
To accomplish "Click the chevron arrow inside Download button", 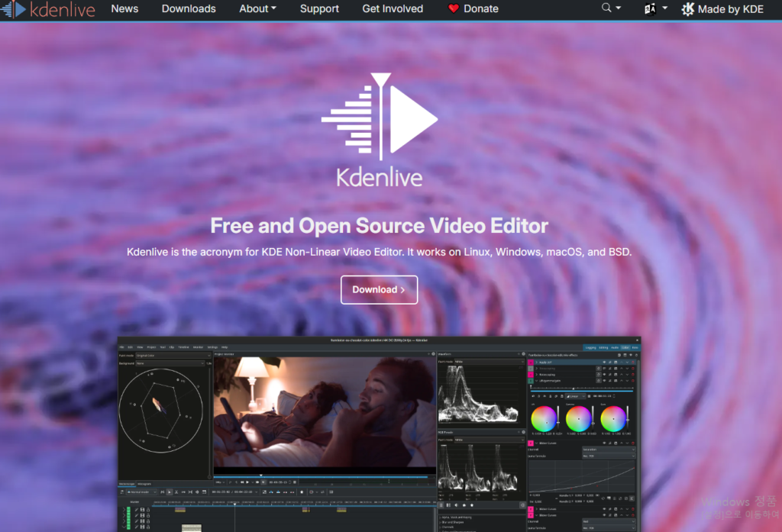I will pos(402,290).
